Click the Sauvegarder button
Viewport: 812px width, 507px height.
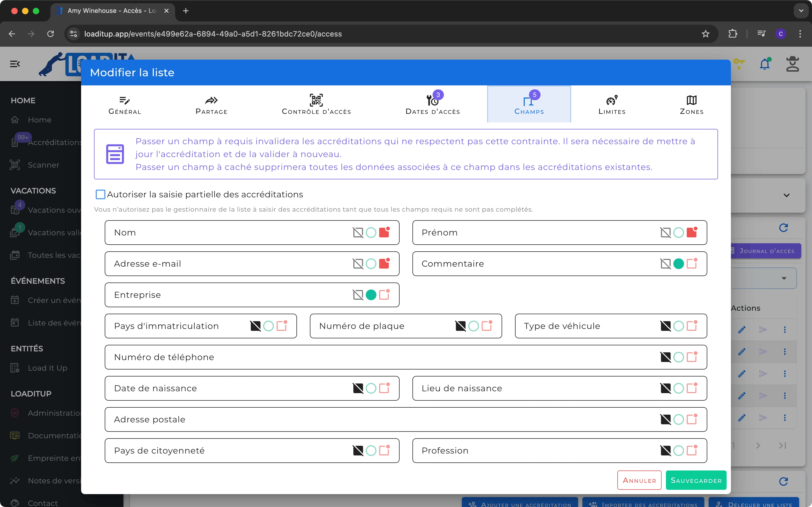[x=696, y=480]
